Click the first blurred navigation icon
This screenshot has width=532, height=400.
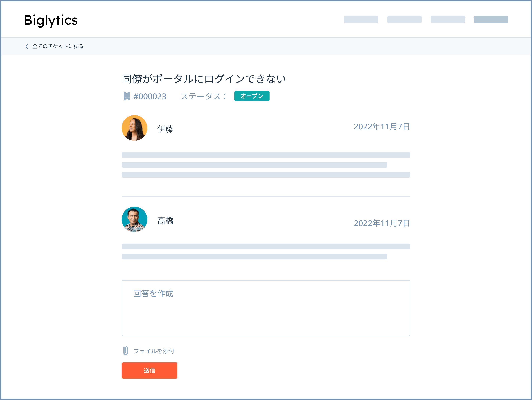point(360,20)
